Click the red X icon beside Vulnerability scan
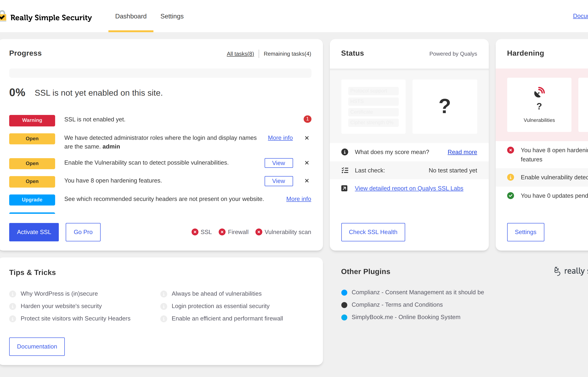The width and height of the screenshot is (588, 377). [x=259, y=232]
